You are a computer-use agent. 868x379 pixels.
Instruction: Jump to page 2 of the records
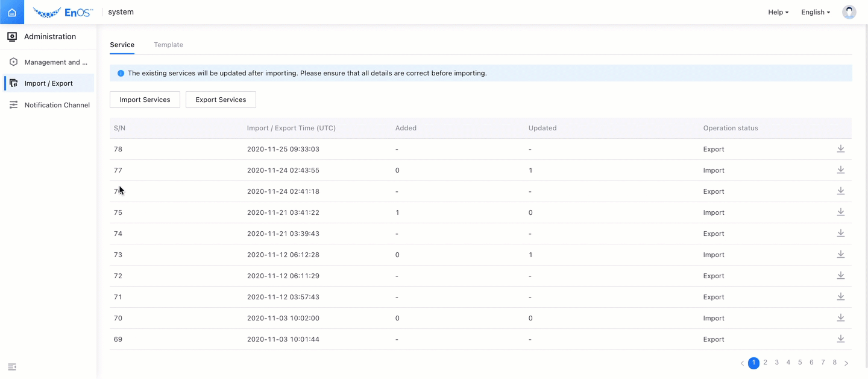click(x=765, y=363)
